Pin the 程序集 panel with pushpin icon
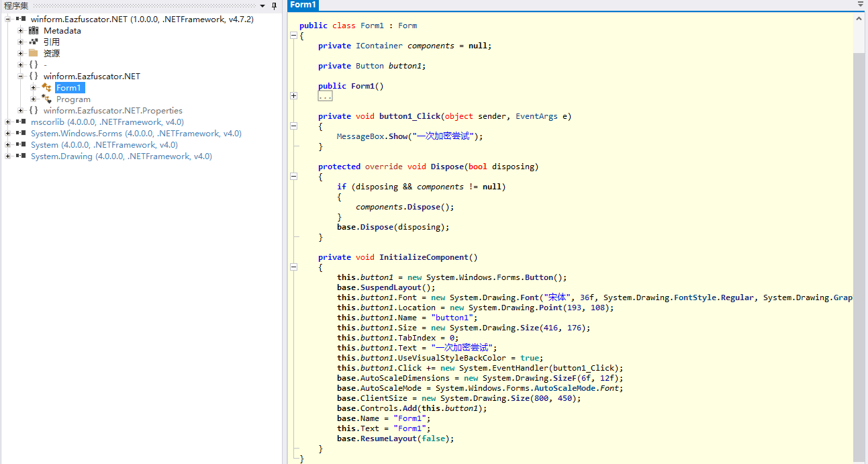This screenshot has width=868, height=464. tap(274, 6)
